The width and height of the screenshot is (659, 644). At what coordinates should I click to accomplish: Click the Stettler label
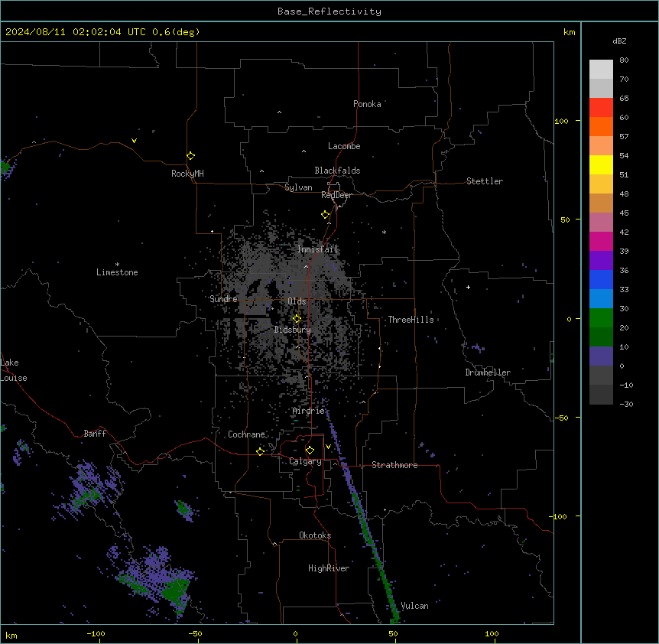pos(485,181)
